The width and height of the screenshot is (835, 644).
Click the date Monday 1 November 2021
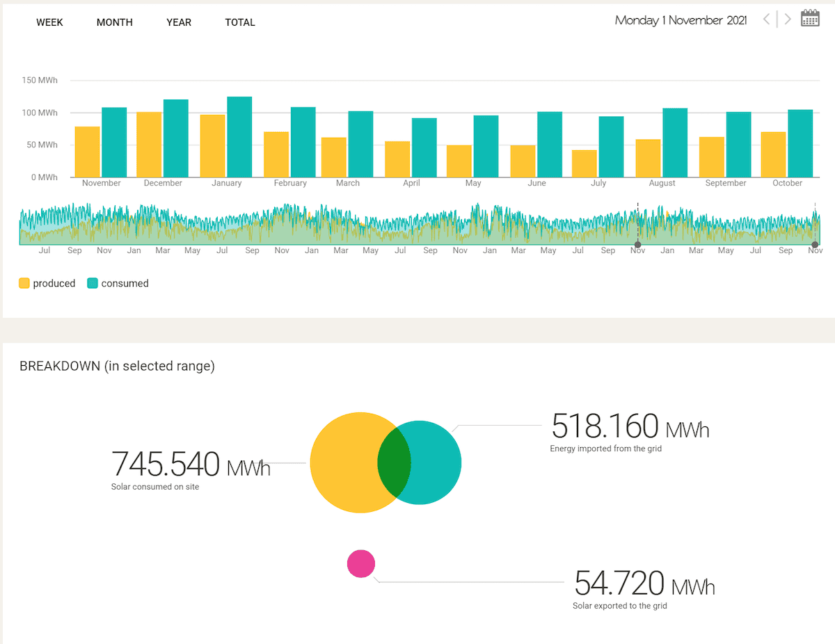pyautogui.click(x=681, y=20)
